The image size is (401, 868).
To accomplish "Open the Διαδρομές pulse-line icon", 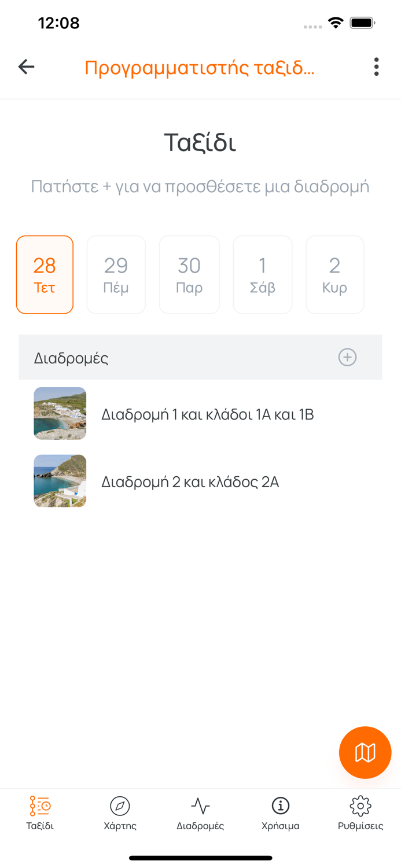I will pos(200,806).
